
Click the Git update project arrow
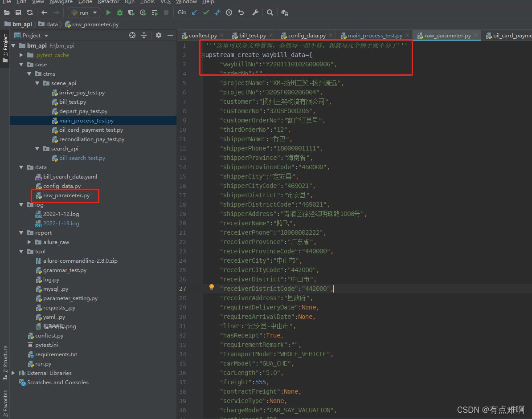tap(194, 12)
